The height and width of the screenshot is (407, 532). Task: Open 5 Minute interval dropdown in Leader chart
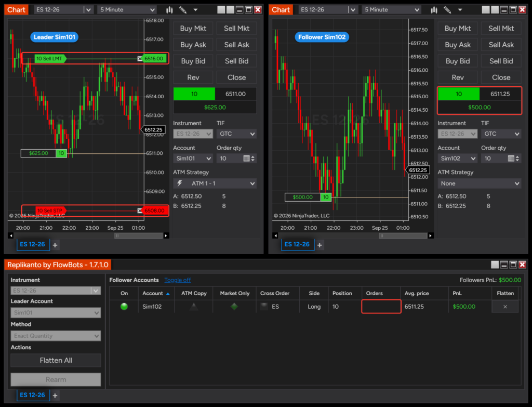coord(127,10)
